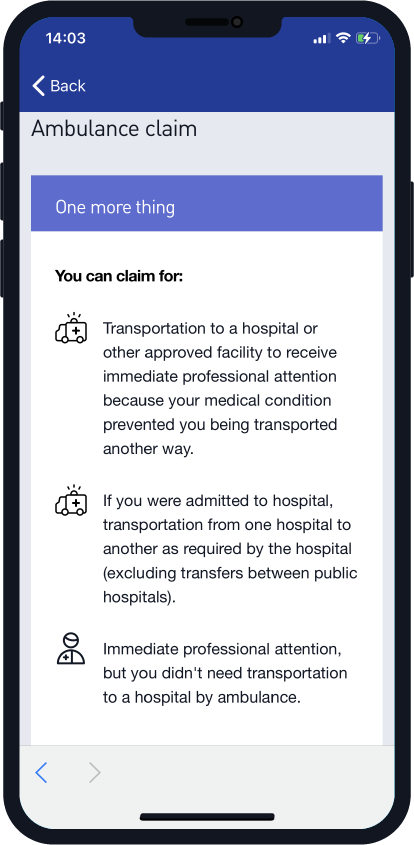The width and height of the screenshot is (414, 845).
Task: Select the transportation to a hospital paragraph
Action: click(220, 389)
